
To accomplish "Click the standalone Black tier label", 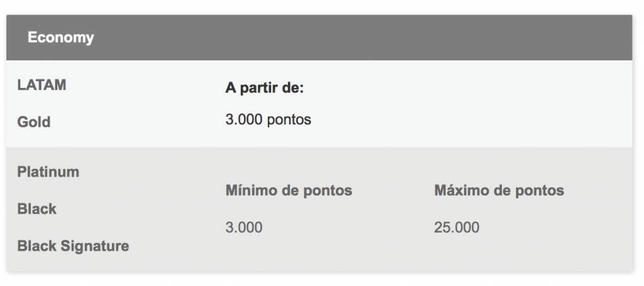I will coord(36,209).
